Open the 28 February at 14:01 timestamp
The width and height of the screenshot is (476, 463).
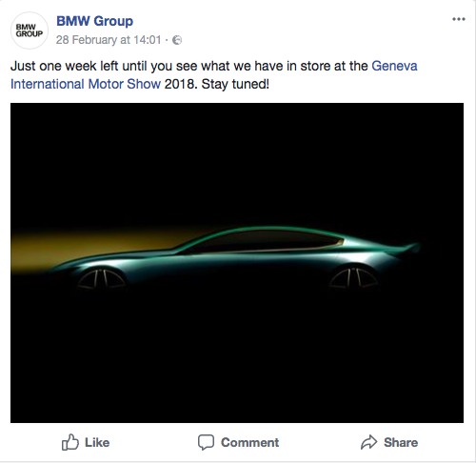[x=109, y=40]
